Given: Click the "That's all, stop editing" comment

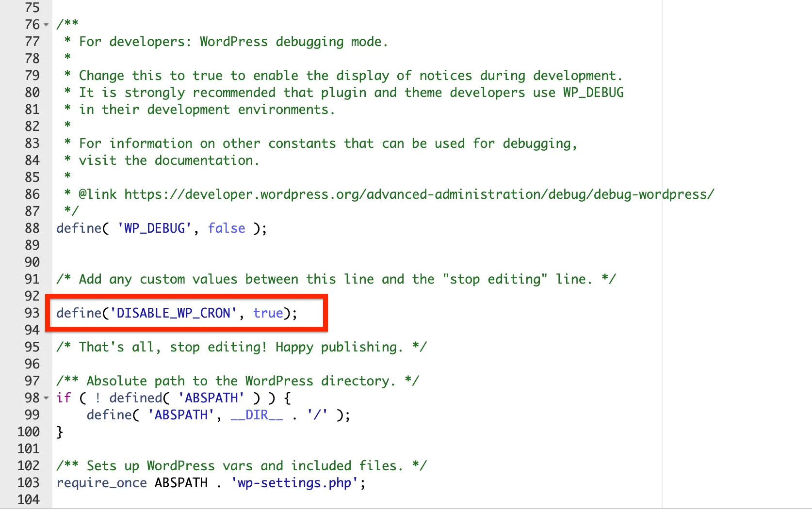Looking at the screenshot, I should tap(241, 347).
